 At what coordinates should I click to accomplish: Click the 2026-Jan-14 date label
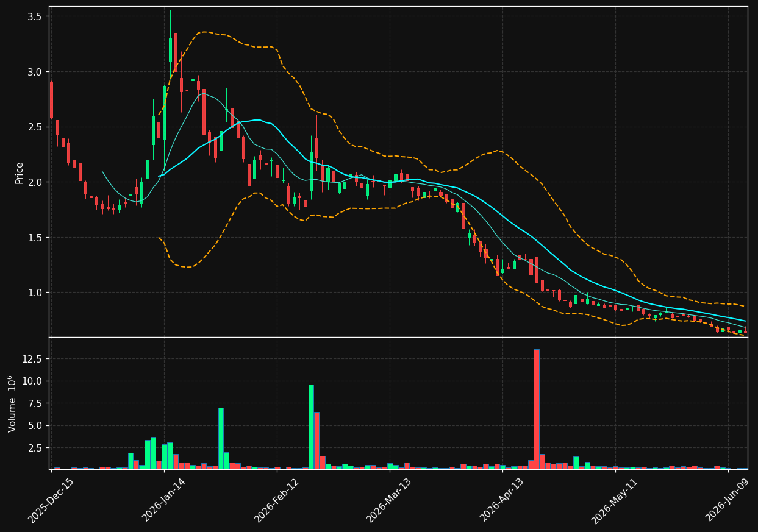[163, 500]
